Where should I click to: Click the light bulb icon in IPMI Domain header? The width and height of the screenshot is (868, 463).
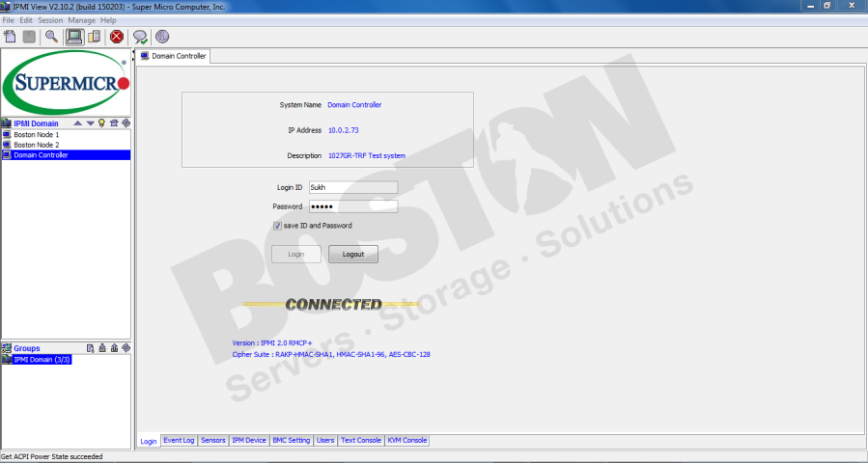coord(101,123)
